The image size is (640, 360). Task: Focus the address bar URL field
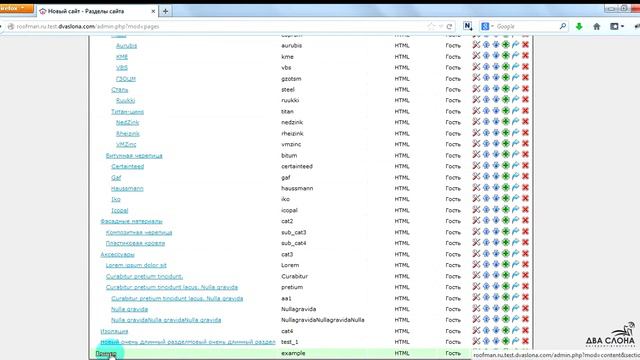click(220, 27)
